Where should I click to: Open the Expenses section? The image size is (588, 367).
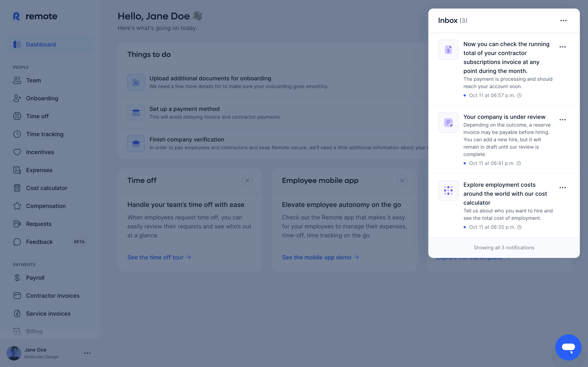click(x=39, y=170)
